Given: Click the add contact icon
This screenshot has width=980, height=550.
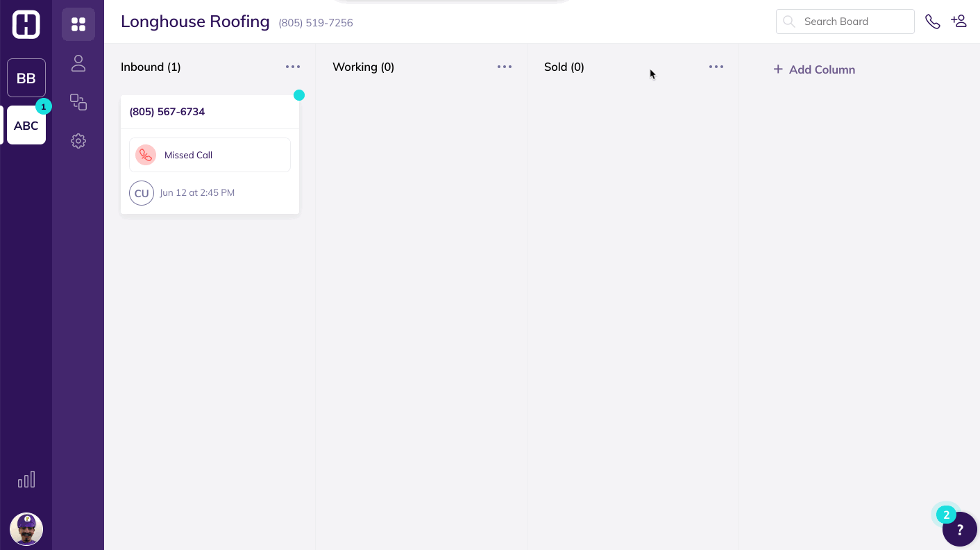Looking at the screenshot, I should (x=958, y=22).
